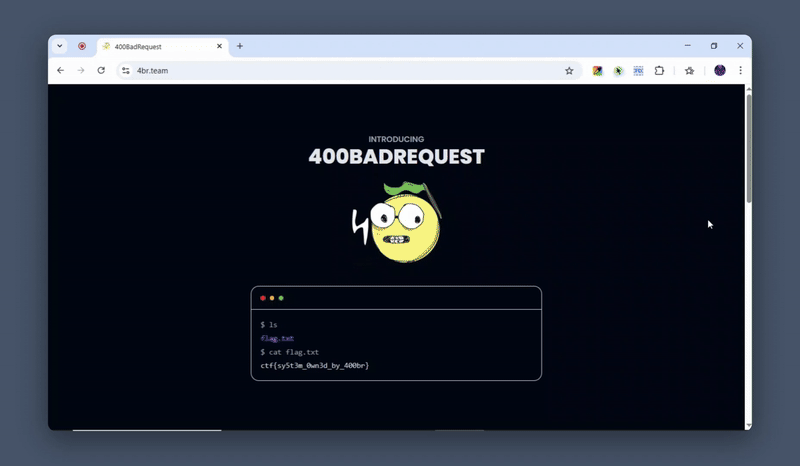Go forward with the forward arrow
The height and width of the screenshot is (466, 800).
coord(81,70)
